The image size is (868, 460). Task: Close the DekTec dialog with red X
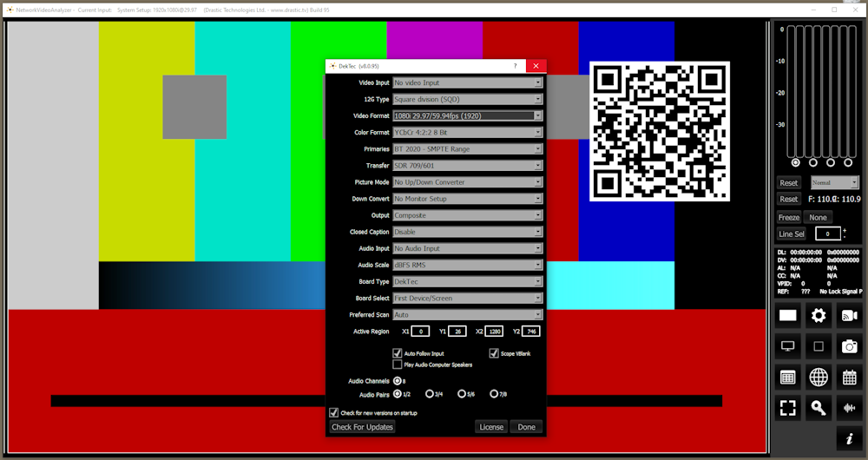pyautogui.click(x=536, y=66)
